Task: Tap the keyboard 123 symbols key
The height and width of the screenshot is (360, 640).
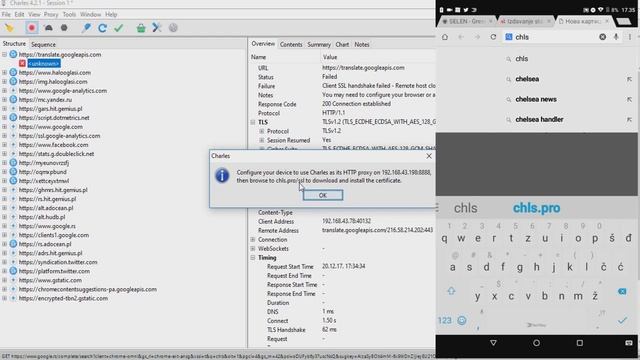Action: point(444,320)
